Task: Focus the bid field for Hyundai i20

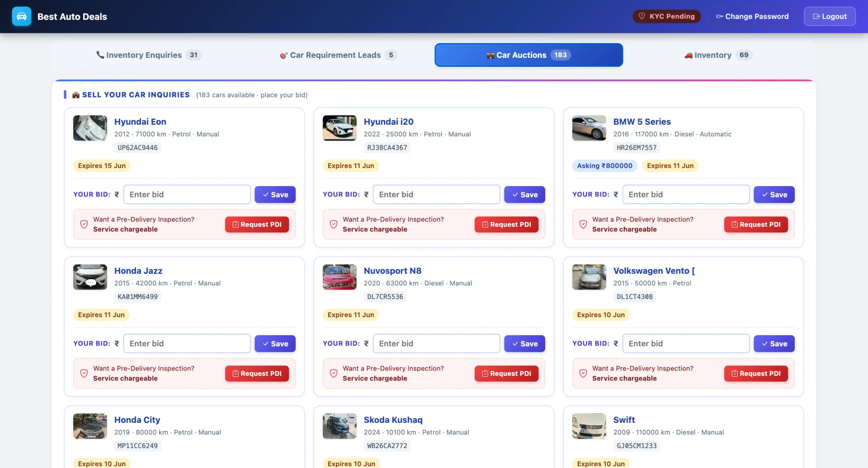Action: click(x=437, y=194)
